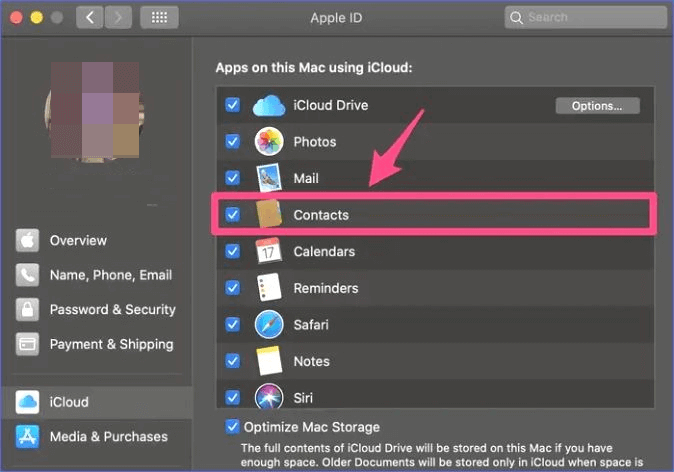Toggle the Mail checkbox
This screenshot has width=674, height=472.
233,178
